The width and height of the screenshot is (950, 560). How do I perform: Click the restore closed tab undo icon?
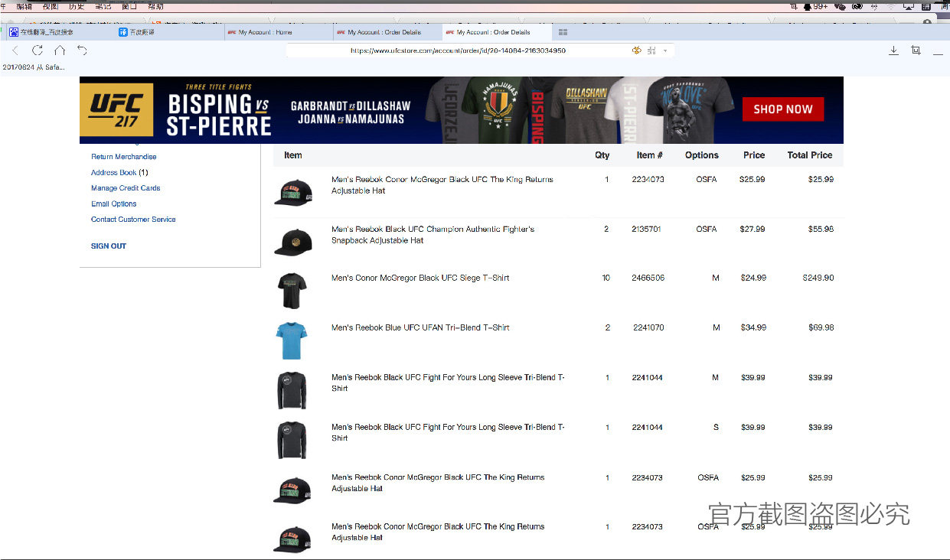[x=82, y=50]
